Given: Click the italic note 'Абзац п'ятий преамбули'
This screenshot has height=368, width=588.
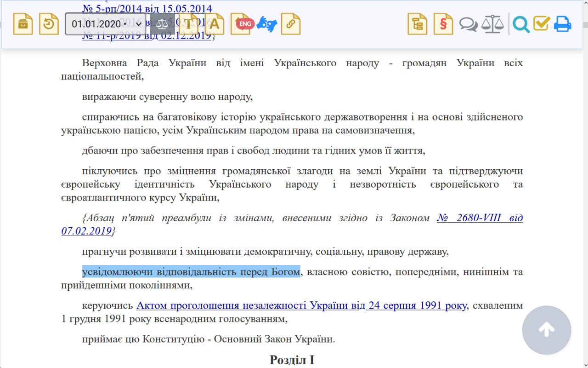Looking at the screenshot, I should coord(292,224).
